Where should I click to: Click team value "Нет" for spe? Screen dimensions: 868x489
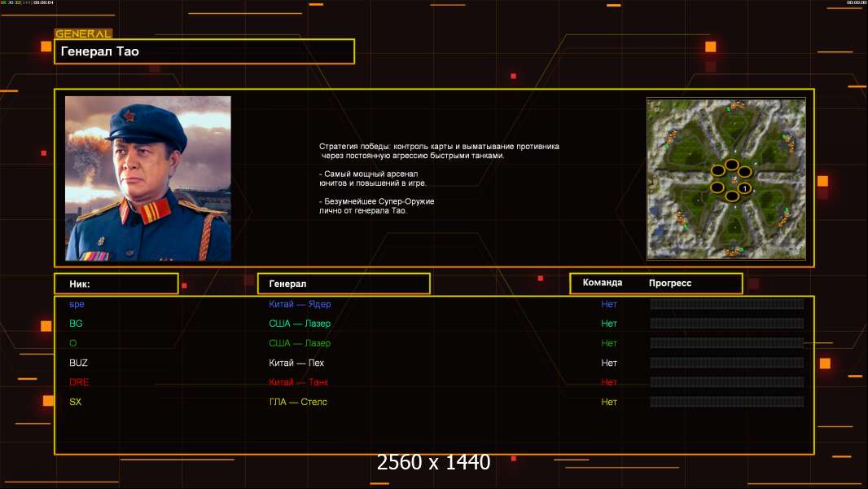[609, 304]
